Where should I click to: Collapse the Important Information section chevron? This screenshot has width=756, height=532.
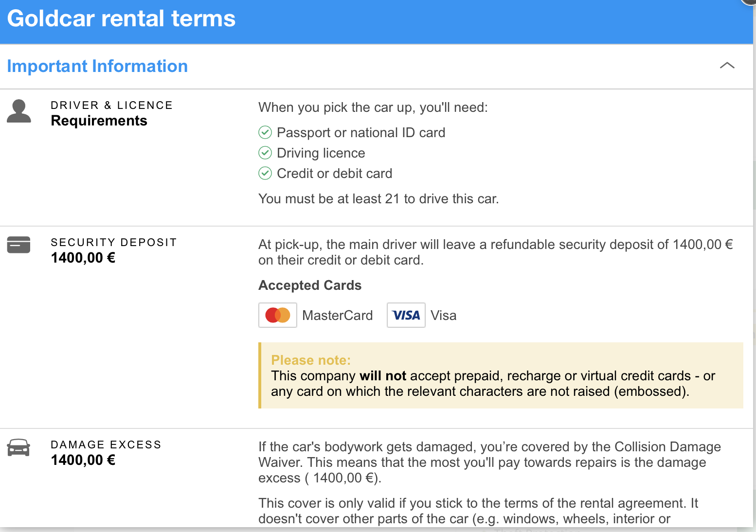point(727,66)
